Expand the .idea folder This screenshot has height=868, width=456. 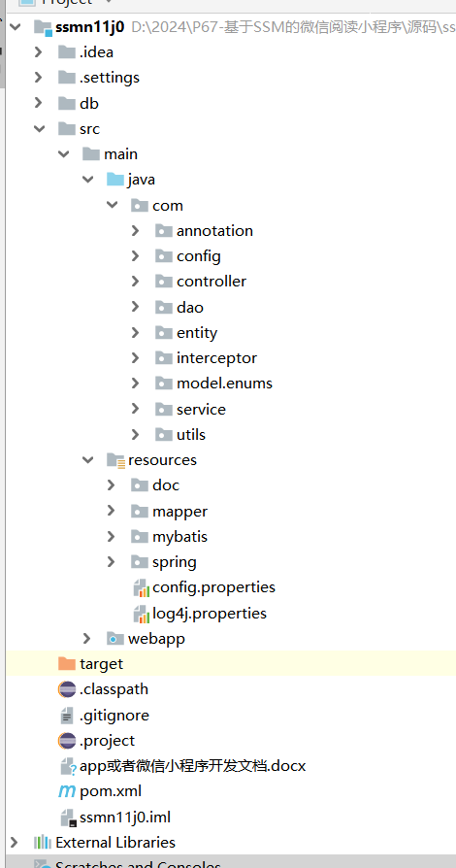click(x=38, y=52)
